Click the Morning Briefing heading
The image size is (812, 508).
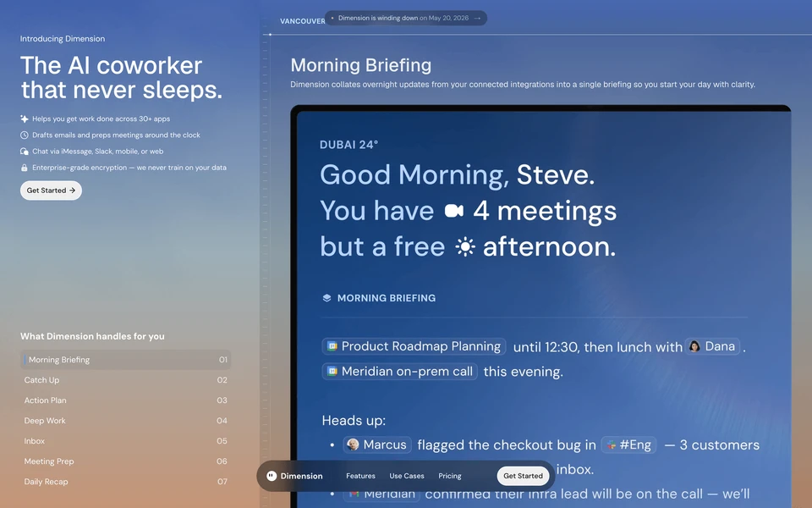click(x=361, y=65)
